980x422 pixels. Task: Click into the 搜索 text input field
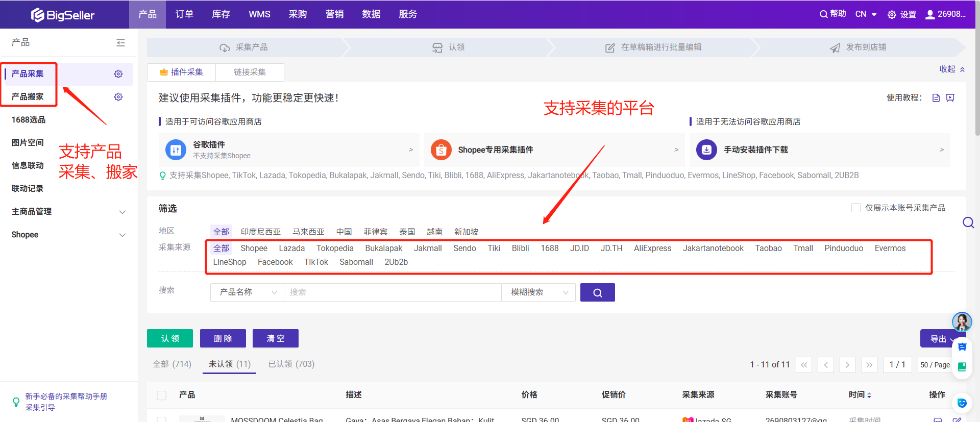point(392,292)
